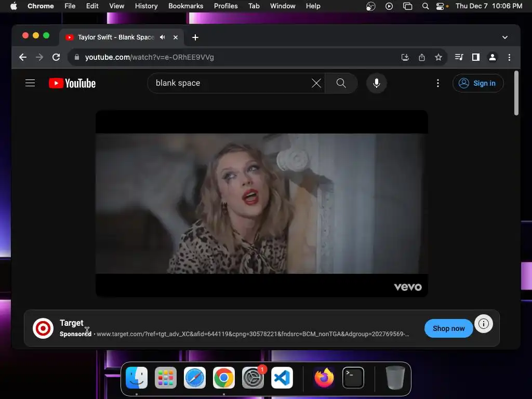Close the Taylor Swift Blank Space tab
This screenshot has height=399, width=532.
click(x=176, y=37)
